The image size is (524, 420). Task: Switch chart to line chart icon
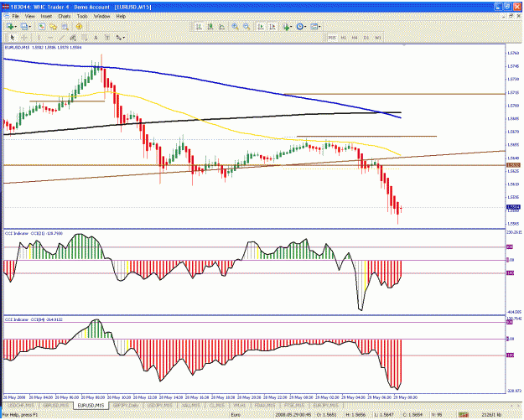[x=221, y=27]
